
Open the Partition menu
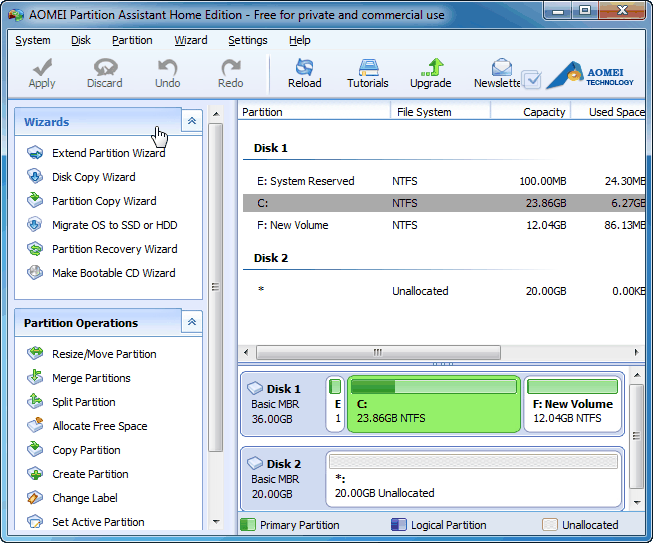click(132, 40)
